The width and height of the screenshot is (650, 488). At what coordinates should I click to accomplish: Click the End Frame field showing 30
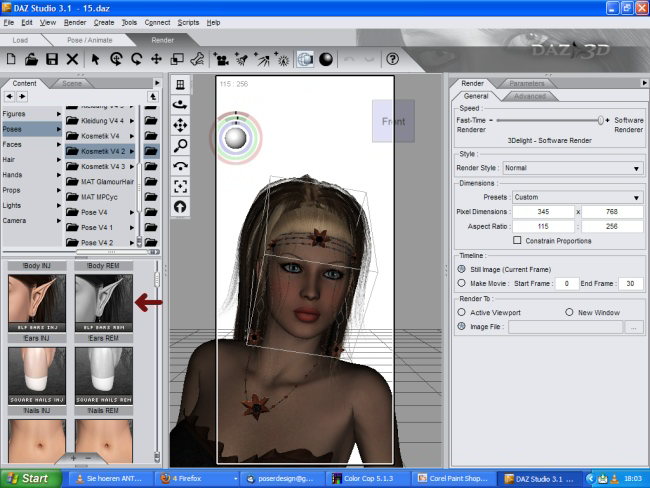coord(630,283)
